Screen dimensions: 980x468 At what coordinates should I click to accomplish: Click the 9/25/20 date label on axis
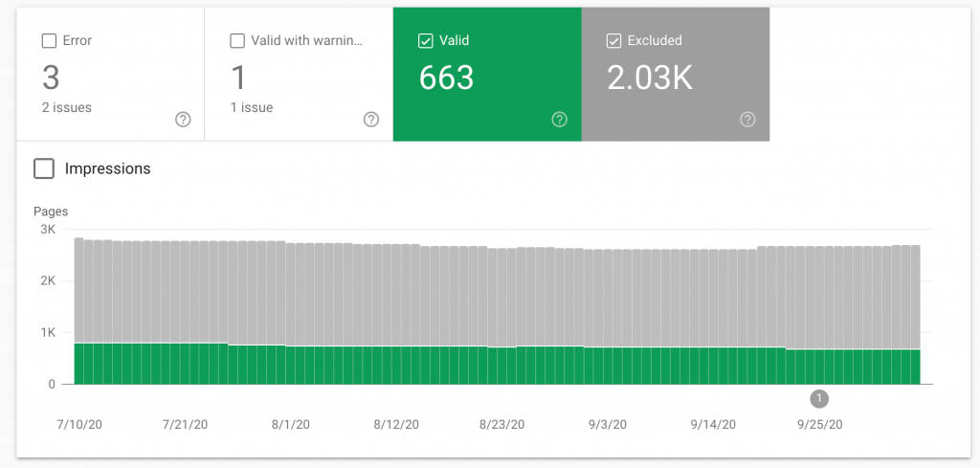click(820, 424)
